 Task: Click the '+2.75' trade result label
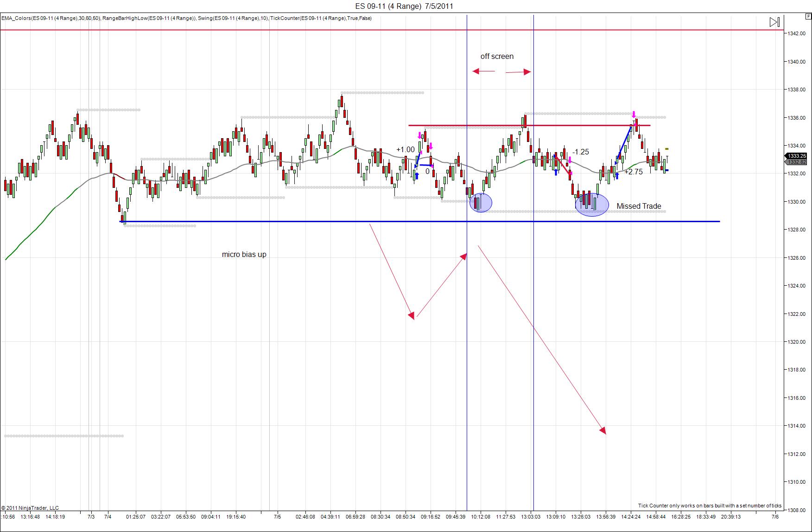pos(633,172)
